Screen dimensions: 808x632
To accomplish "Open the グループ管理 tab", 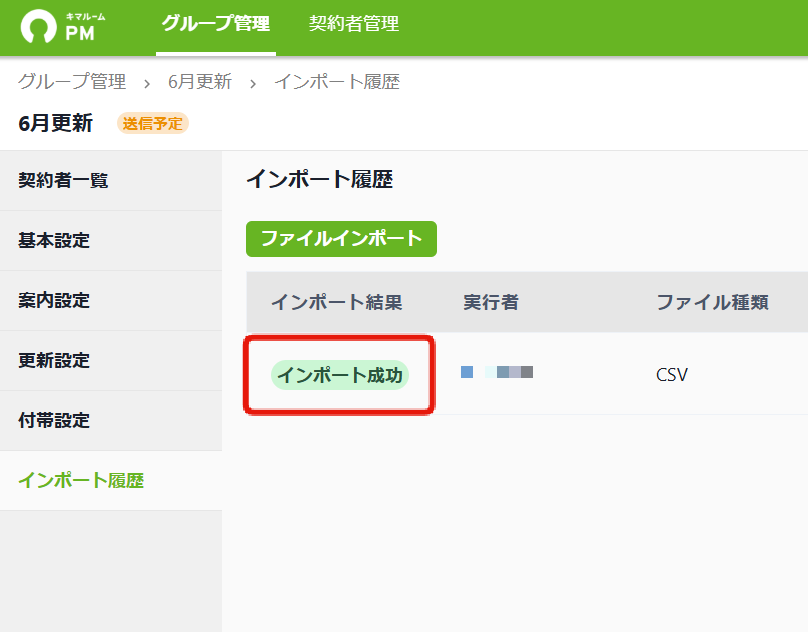I will click(x=215, y=24).
